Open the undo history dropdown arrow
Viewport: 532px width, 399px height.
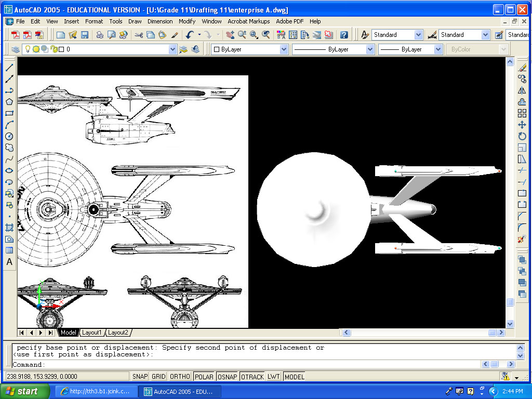tap(199, 35)
